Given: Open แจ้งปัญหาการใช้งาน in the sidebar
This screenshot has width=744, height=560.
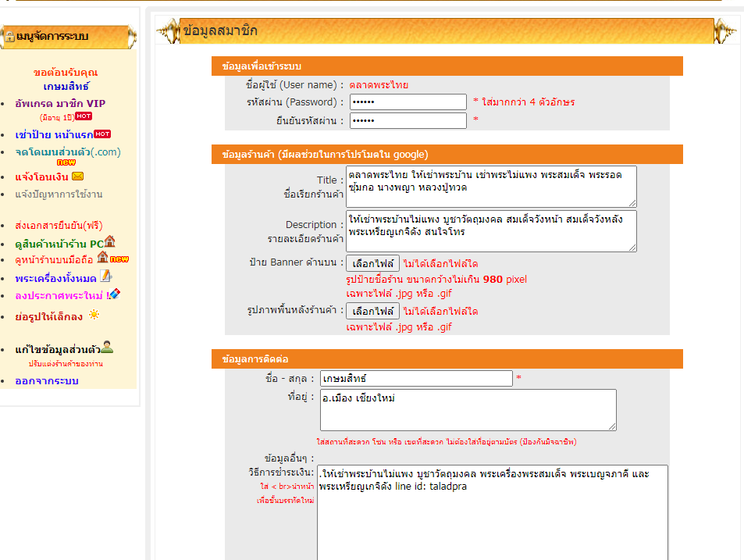Looking at the screenshot, I should pyautogui.click(x=59, y=194).
